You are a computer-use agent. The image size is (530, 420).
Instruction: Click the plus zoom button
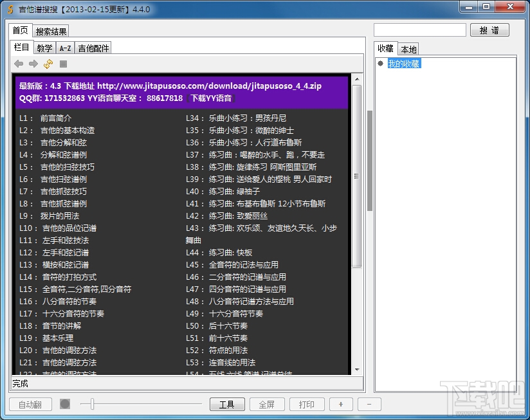tap(341, 404)
